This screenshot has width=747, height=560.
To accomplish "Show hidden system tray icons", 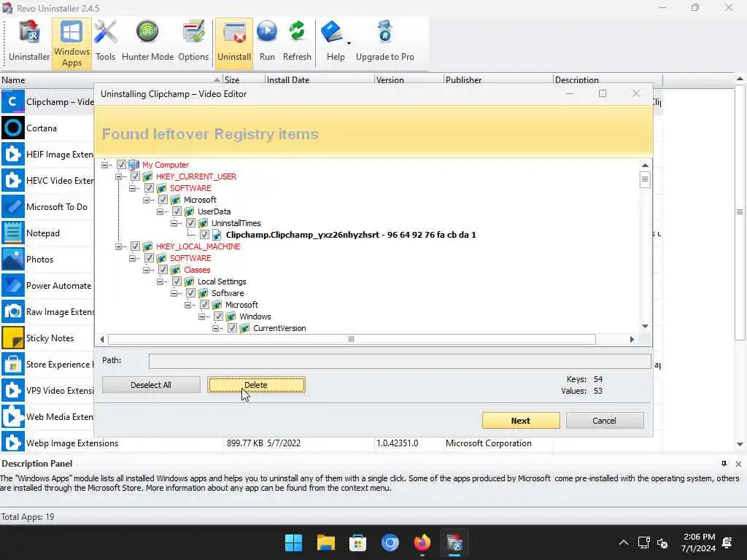I will [624, 542].
